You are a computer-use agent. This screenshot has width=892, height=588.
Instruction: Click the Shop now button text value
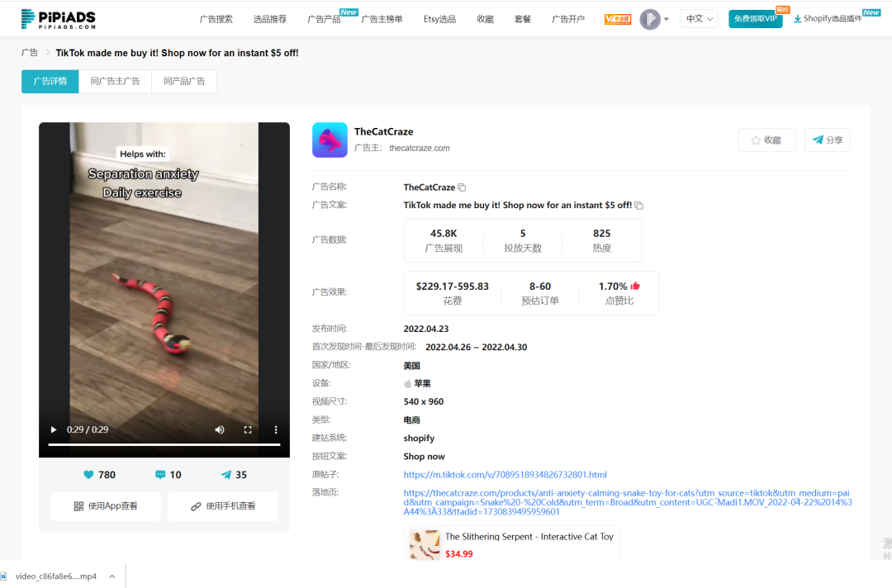click(x=425, y=456)
